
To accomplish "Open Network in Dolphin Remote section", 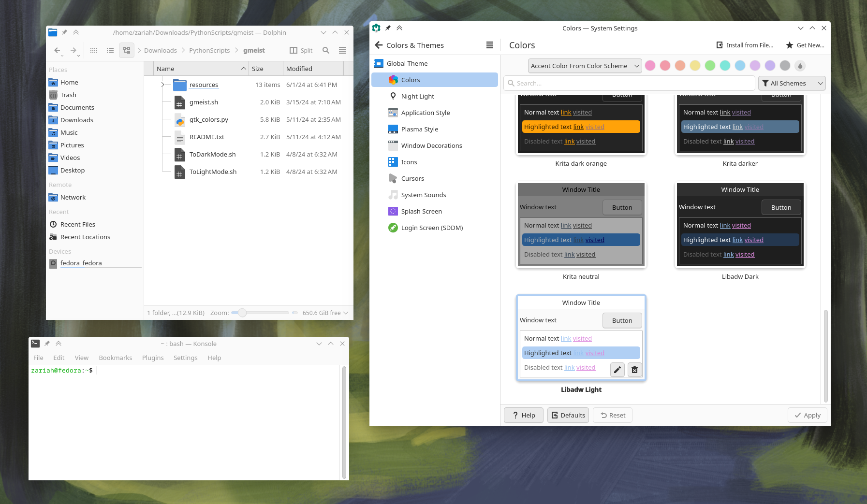I will (x=95, y=197).
